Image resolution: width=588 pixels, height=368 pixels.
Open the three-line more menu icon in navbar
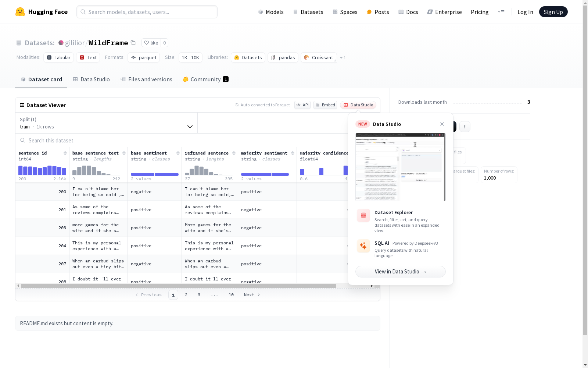pyautogui.click(x=501, y=12)
